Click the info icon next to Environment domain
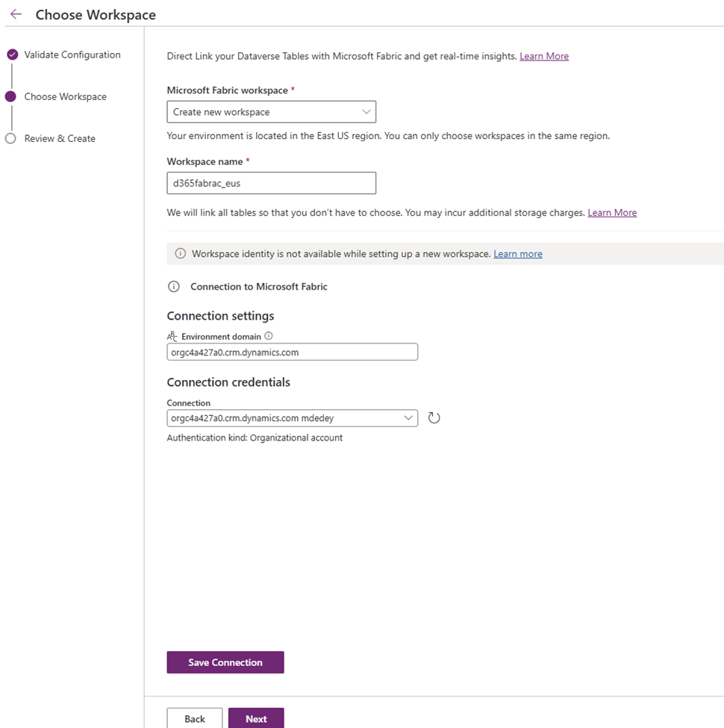The height and width of the screenshot is (728, 724). (269, 336)
